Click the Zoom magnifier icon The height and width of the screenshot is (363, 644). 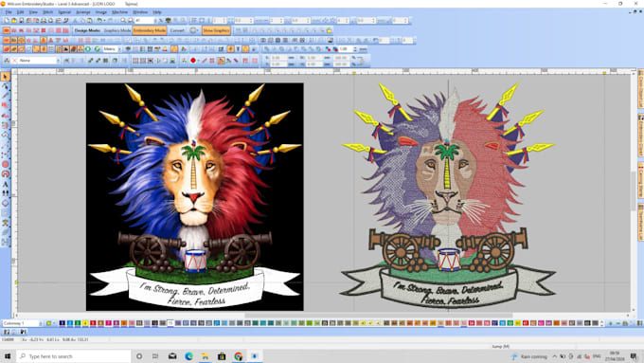point(123,20)
